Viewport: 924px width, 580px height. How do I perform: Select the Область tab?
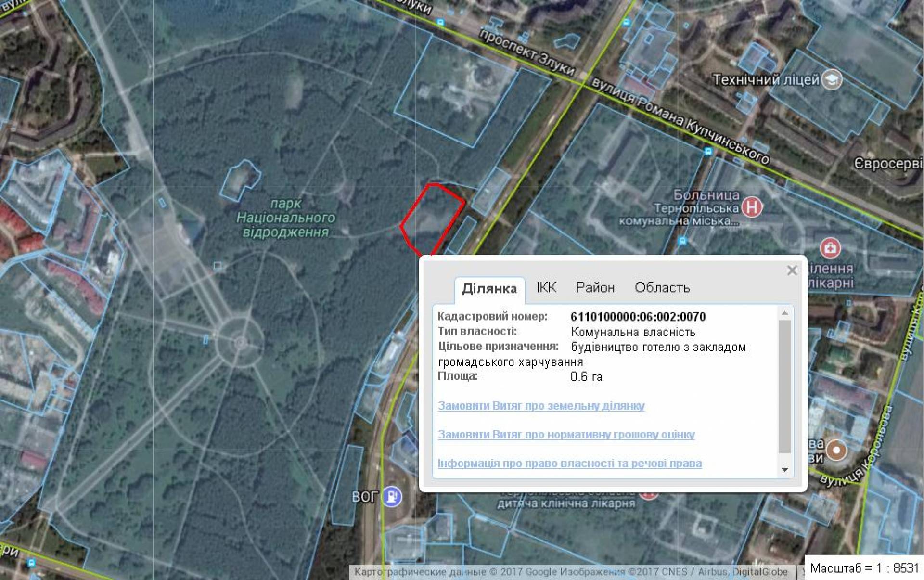662,288
